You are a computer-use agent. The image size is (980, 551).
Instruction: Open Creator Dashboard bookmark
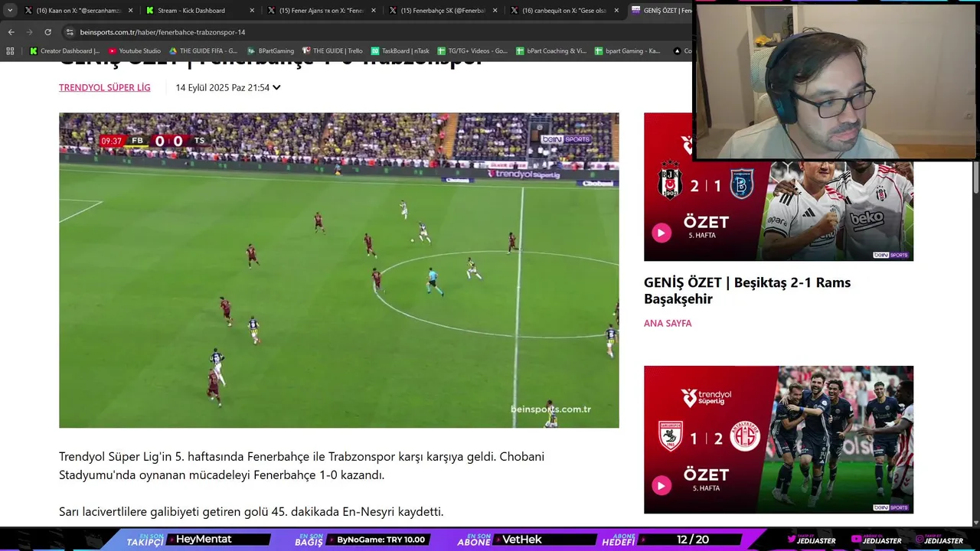(64, 51)
